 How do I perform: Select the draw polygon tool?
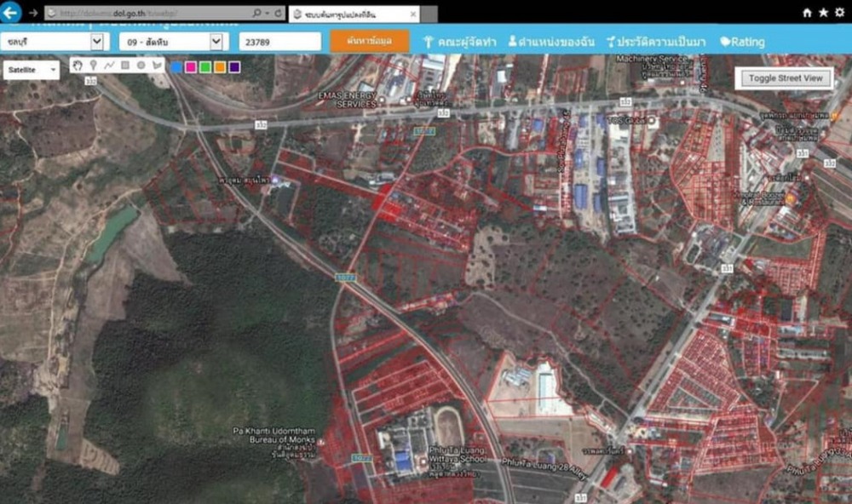pyautogui.click(x=157, y=66)
